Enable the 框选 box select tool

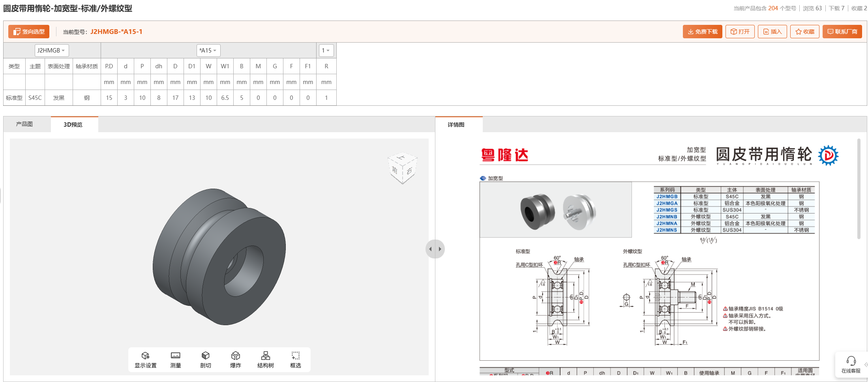295,359
